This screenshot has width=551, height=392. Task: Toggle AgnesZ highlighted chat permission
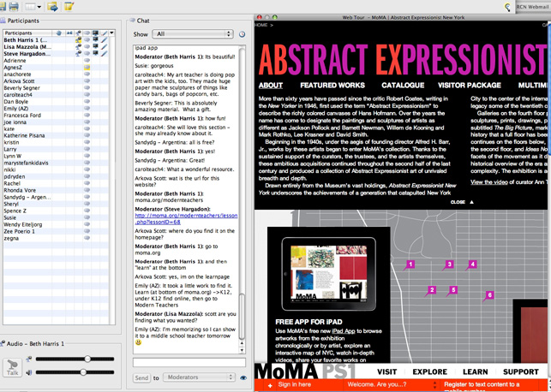87,68
